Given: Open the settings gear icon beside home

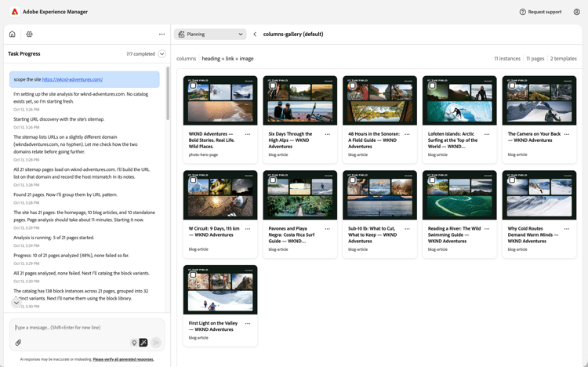Looking at the screenshot, I should click(29, 35).
